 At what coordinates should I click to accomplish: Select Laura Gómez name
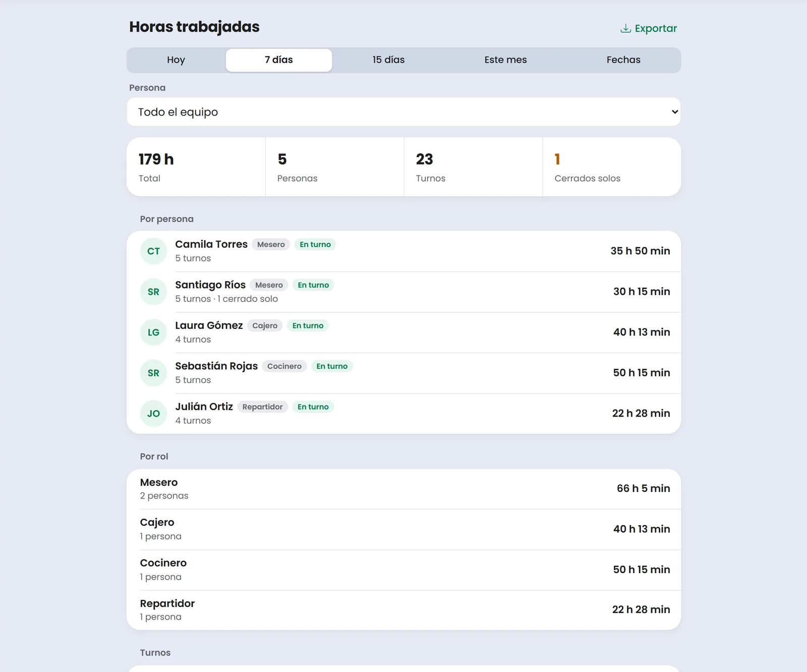209,325
